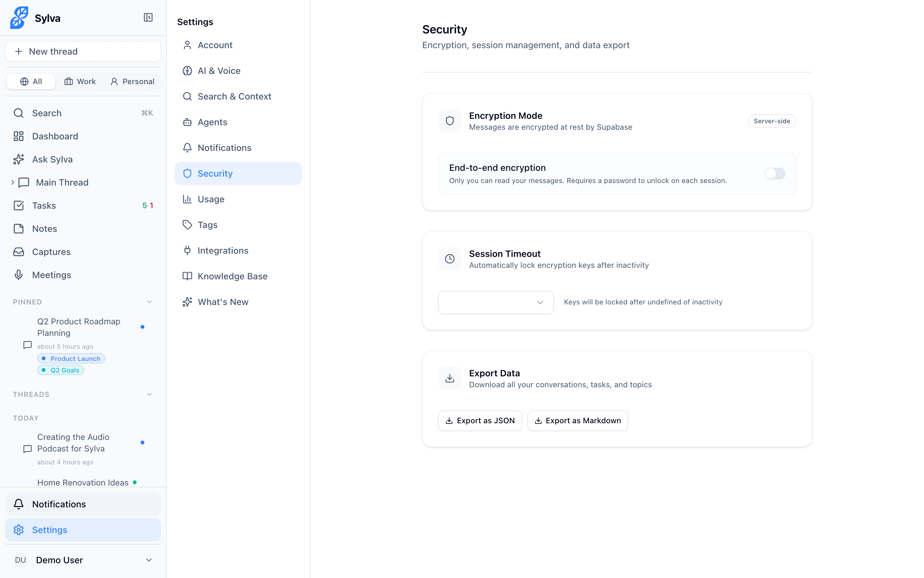This screenshot has height=578, width=924.
Task: Open the Session Timeout dropdown
Action: pos(496,302)
